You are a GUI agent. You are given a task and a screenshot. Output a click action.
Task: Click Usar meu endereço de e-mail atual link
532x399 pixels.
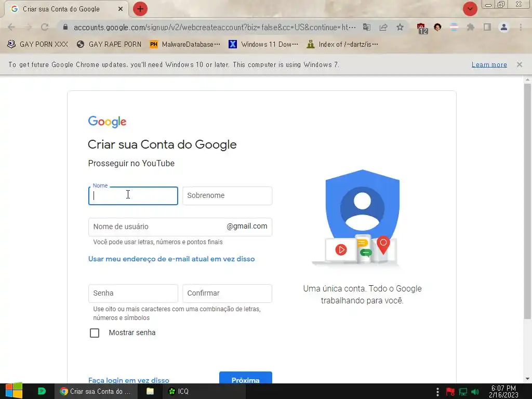[x=171, y=259]
